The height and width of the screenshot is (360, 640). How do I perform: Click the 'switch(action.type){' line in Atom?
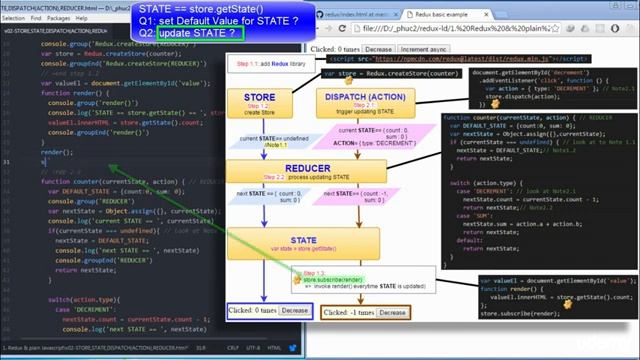pos(84,300)
